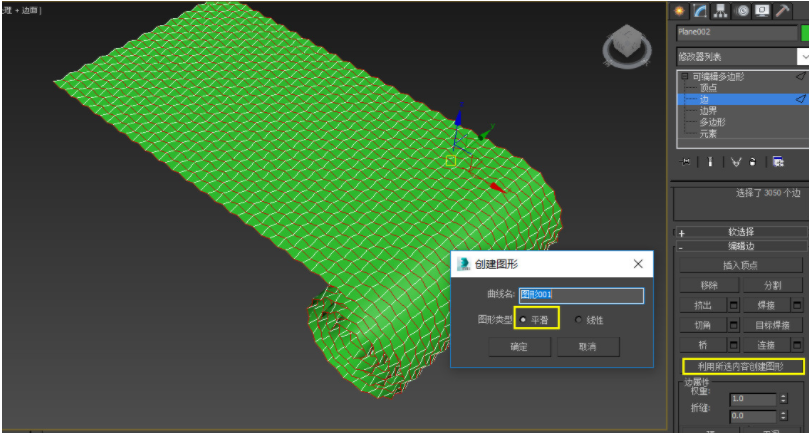Click the Configure Modifier Sets icon
This screenshot has width=809, height=433.
pos(779,162)
